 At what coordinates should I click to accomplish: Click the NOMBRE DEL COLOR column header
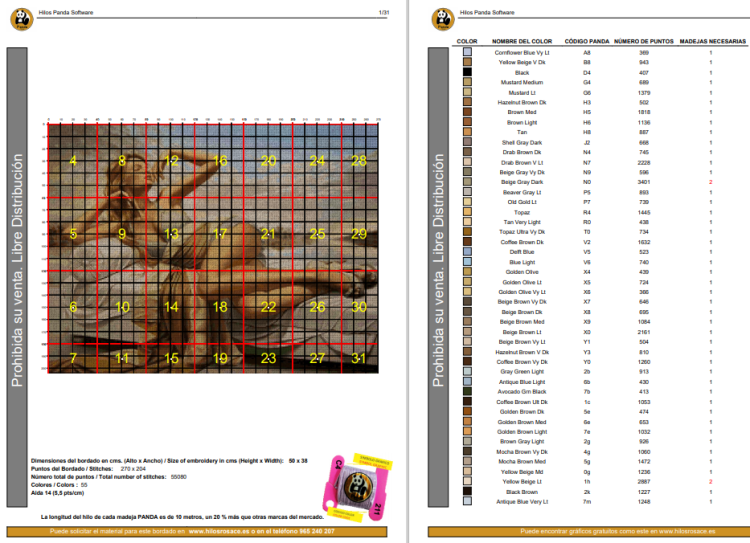click(x=522, y=42)
